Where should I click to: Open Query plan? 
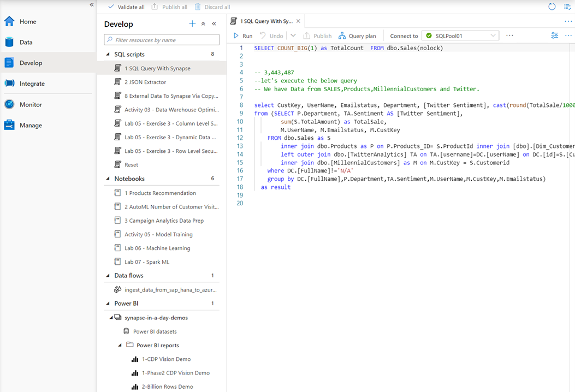[357, 35]
